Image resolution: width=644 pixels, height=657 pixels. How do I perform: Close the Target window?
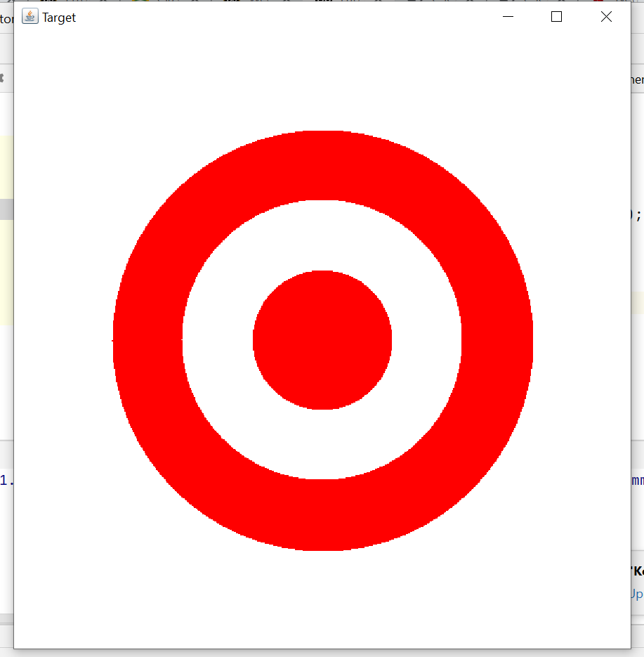(606, 17)
